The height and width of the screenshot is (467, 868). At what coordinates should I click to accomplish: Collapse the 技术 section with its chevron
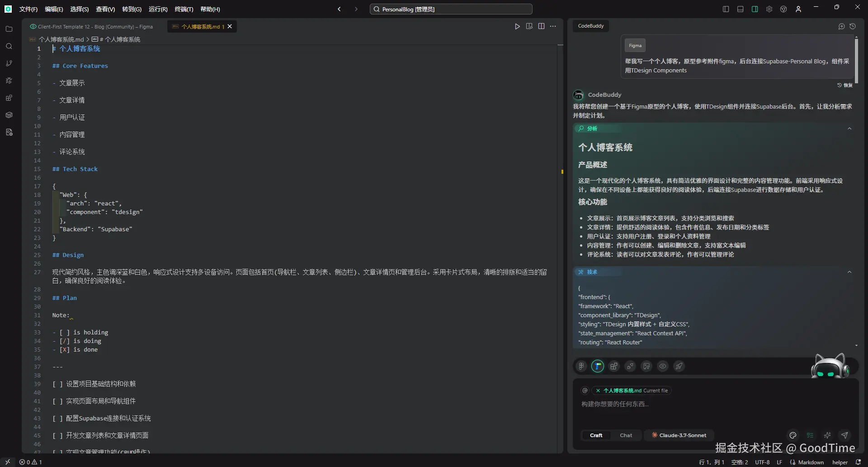[849, 272]
